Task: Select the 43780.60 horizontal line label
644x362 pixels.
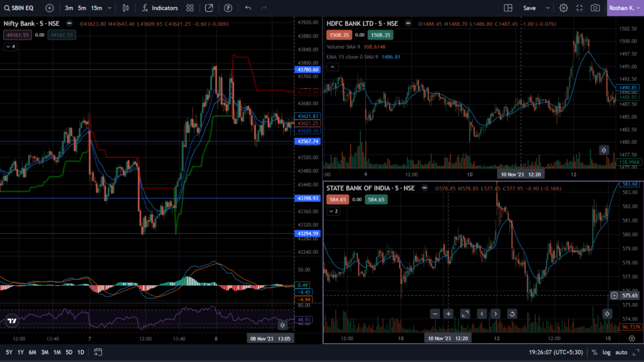Action: (307, 70)
